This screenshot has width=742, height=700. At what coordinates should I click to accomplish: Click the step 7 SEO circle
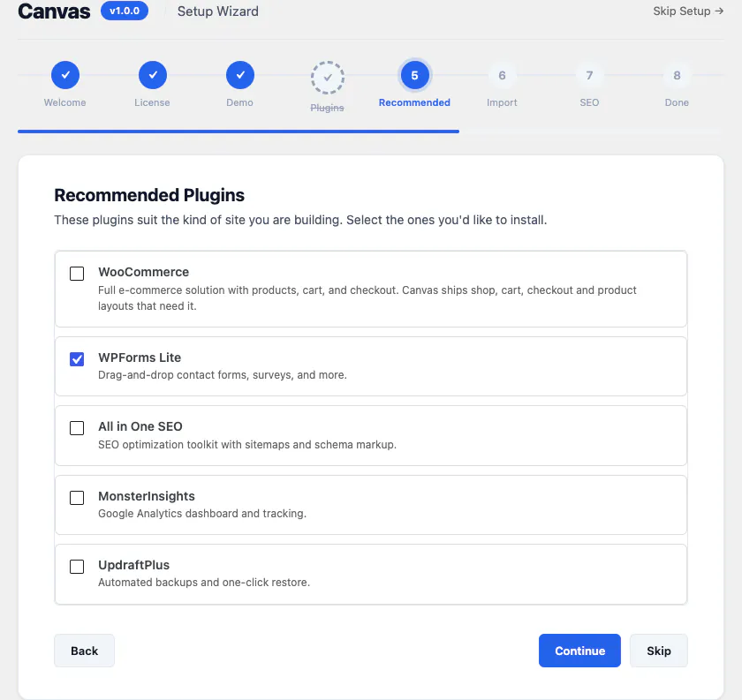point(590,75)
